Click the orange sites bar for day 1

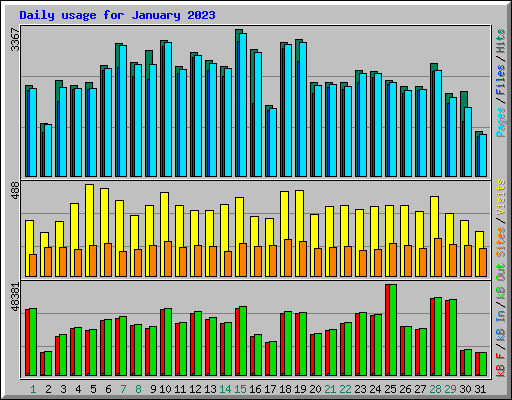coord(33,265)
